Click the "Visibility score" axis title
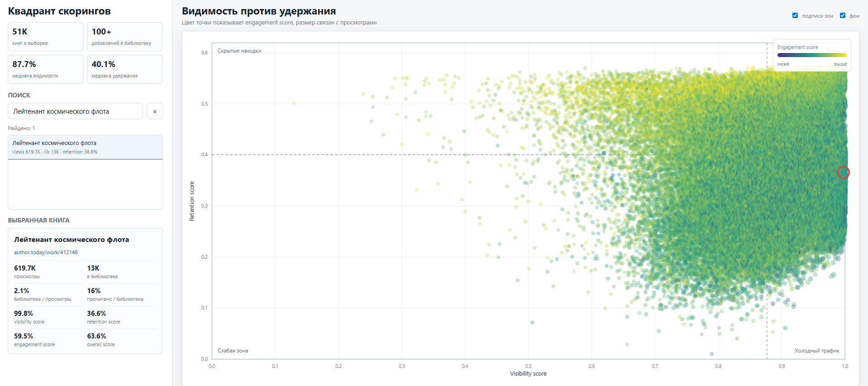The height and width of the screenshot is (386, 868). click(528, 374)
